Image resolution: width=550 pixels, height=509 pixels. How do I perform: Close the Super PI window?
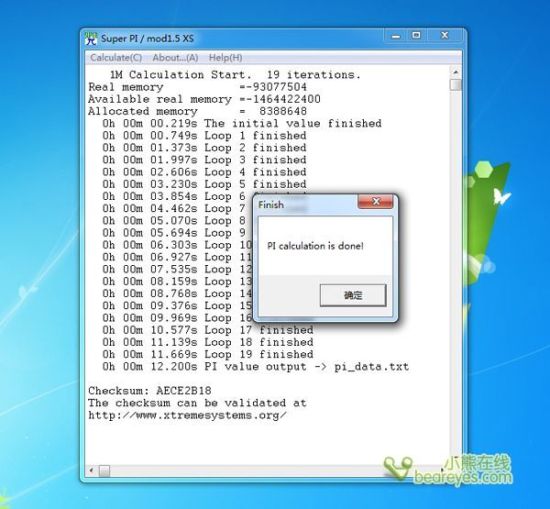coord(444,35)
